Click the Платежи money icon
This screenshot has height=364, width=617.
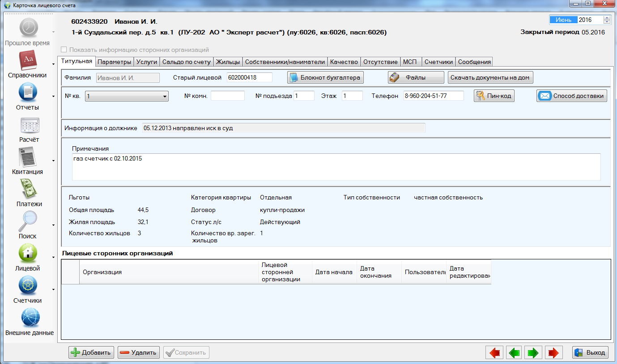(x=29, y=189)
